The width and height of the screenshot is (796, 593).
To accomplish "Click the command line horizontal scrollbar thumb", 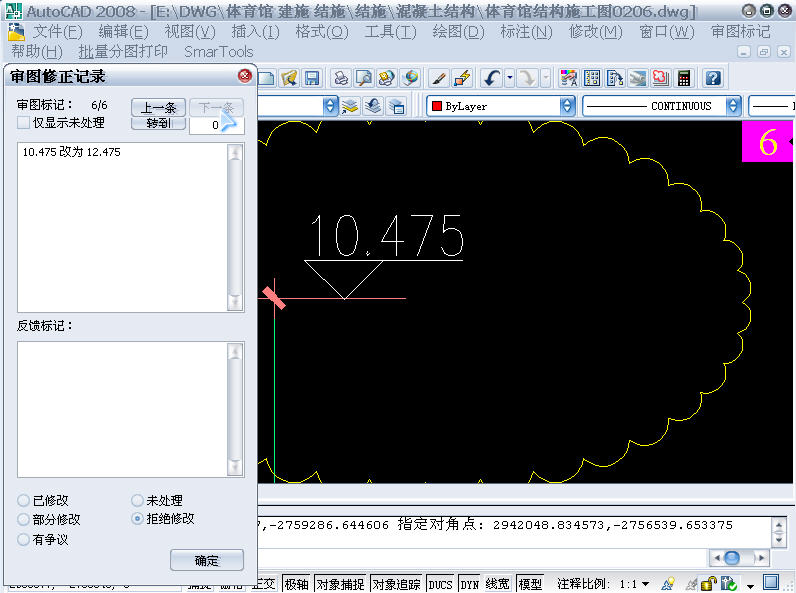I will point(732,558).
